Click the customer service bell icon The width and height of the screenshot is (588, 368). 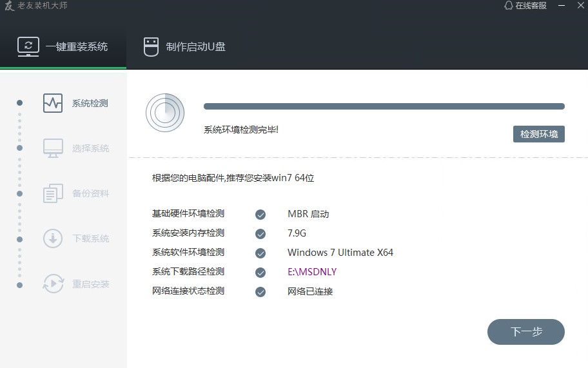(x=508, y=6)
